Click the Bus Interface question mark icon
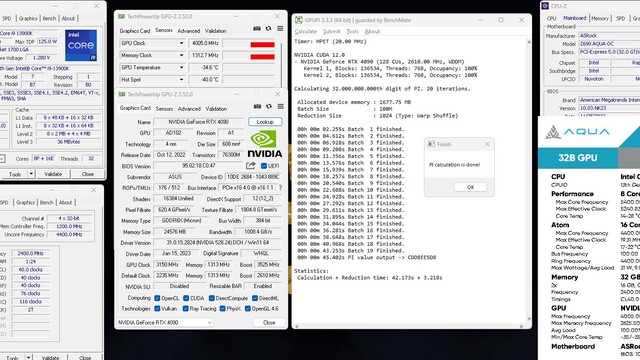Image resolution: width=640 pixels, height=360 pixels. tap(280, 188)
